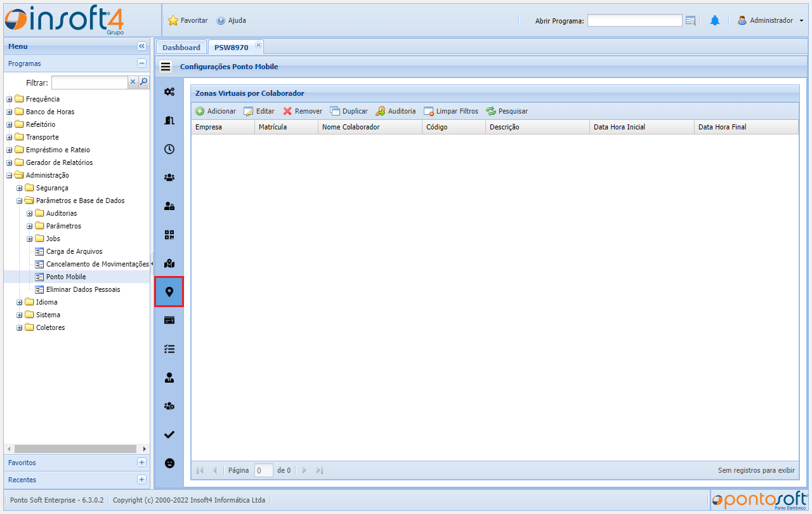
Task: Click the Pesquisar toolbar button
Action: (507, 111)
